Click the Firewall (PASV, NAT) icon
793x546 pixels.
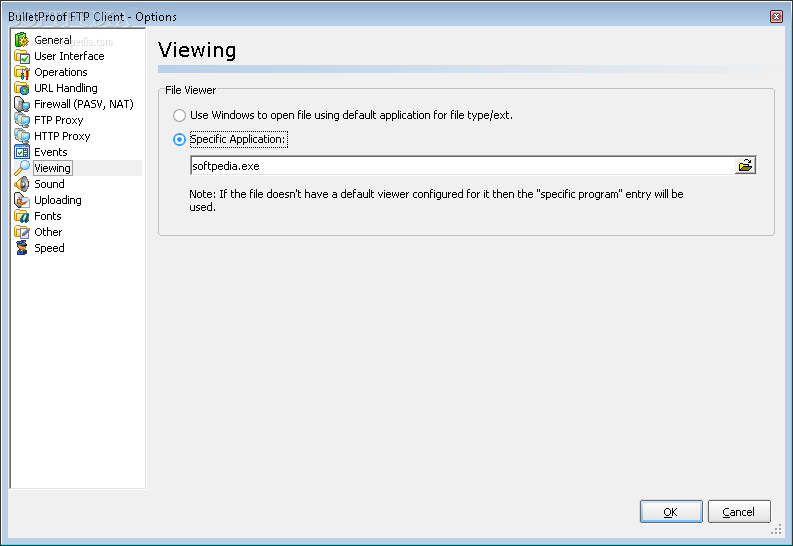(x=22, y=104)
